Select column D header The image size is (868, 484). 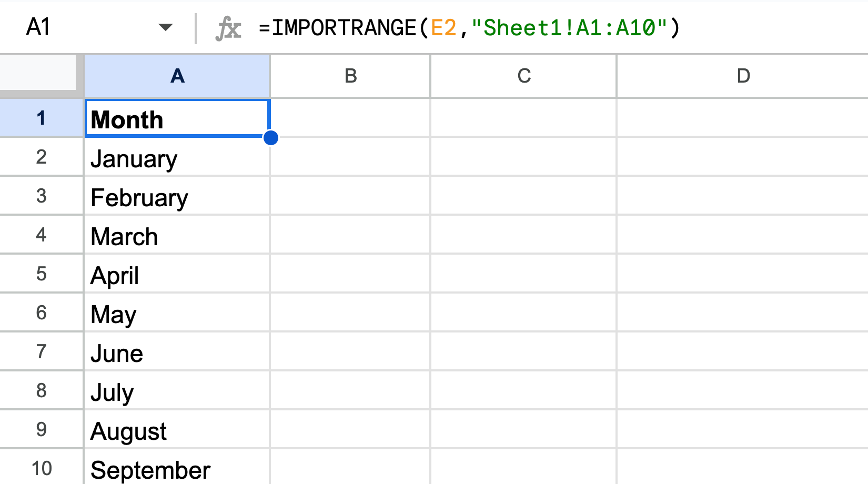(x=742, y=76)
